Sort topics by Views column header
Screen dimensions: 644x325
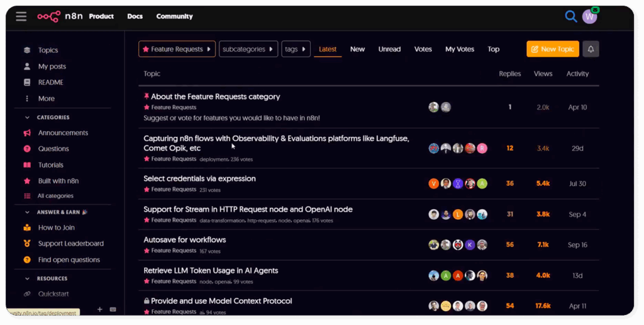(x=543, y=74)
